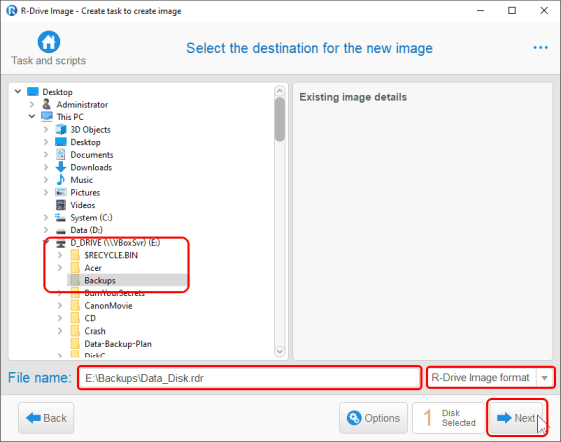Select the D_DRIVE network drive icon

61,243
